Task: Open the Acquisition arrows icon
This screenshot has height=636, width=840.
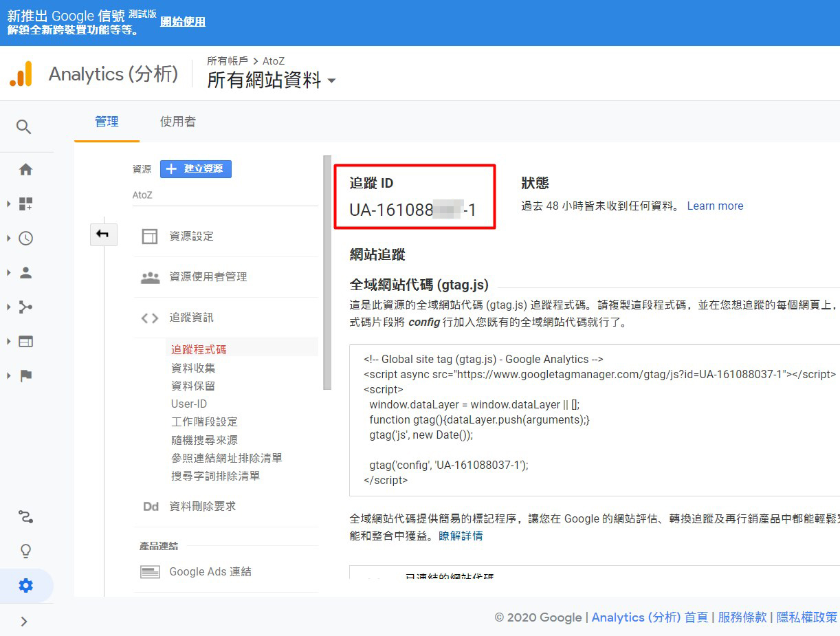Action: 25,307
